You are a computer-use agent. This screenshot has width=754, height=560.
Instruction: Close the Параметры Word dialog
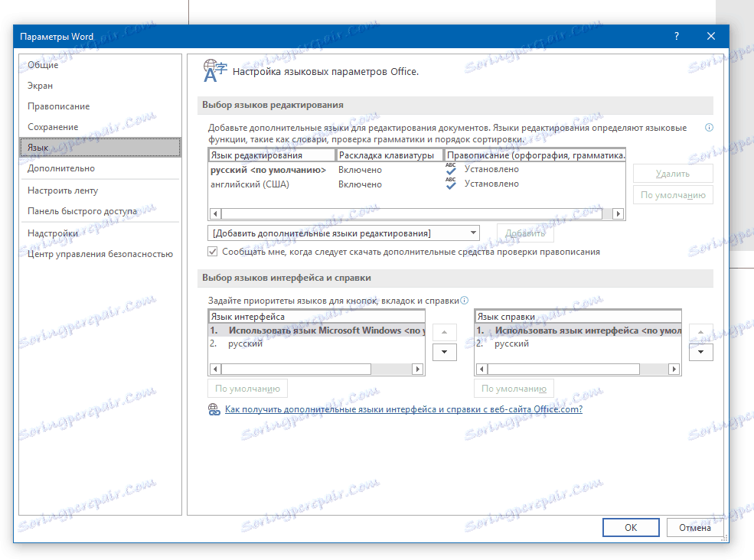point(711,36)
